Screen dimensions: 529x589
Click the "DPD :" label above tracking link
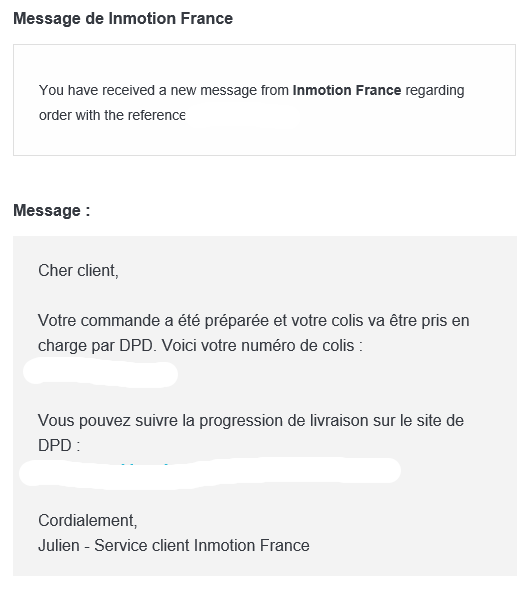59,446
